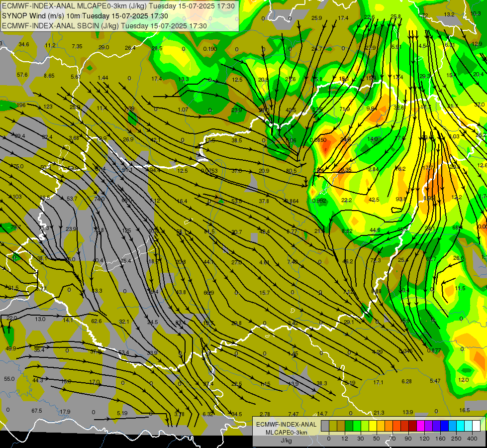Click the map value '46.2'

point(347,261)
